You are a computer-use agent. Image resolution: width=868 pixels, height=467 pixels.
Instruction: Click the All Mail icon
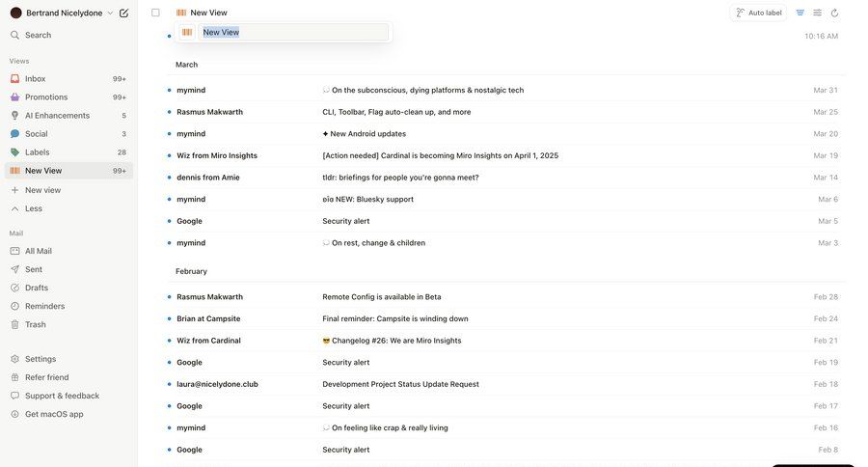click(14, 251)
